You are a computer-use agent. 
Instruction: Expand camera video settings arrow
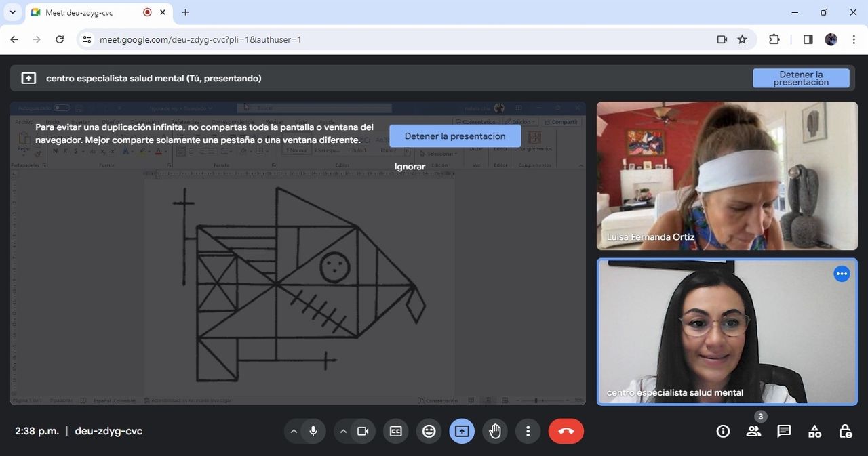(x=343, y=431)
